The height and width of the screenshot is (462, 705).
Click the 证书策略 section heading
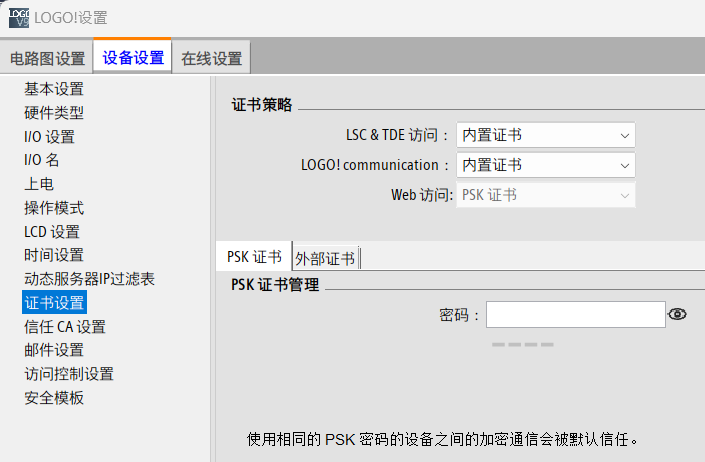[x=262, y=105]
